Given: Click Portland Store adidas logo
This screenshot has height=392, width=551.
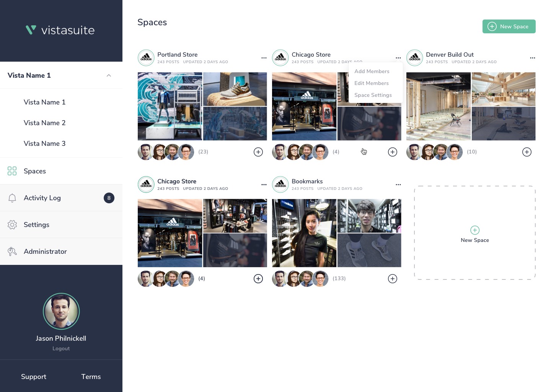Looking at the screenshot, I should coord(146,58).
